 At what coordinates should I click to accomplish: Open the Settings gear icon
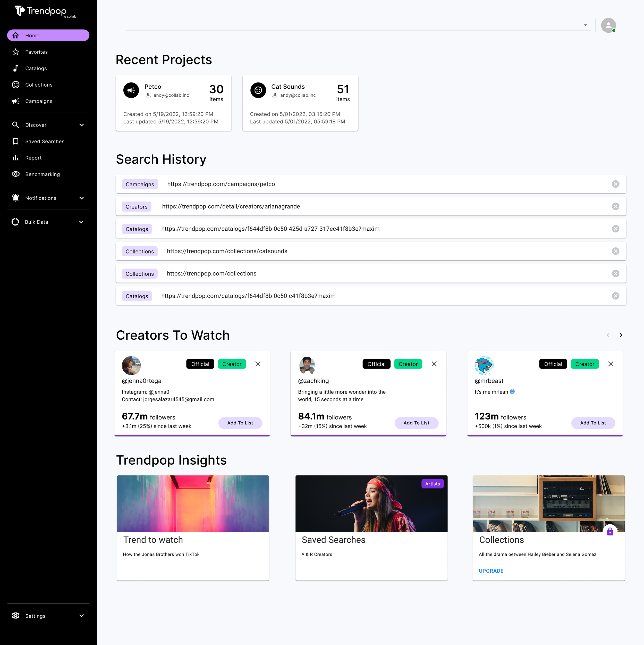pos(16,616)
